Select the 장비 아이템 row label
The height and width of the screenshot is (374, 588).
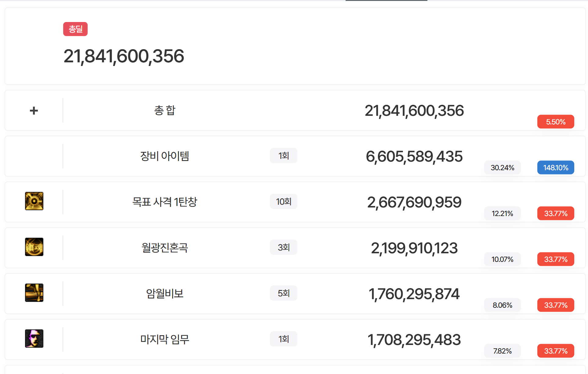[x=165, y=156]
